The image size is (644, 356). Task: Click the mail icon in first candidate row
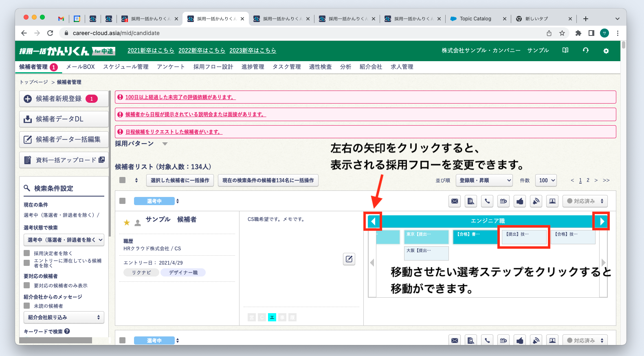(455, 201)
